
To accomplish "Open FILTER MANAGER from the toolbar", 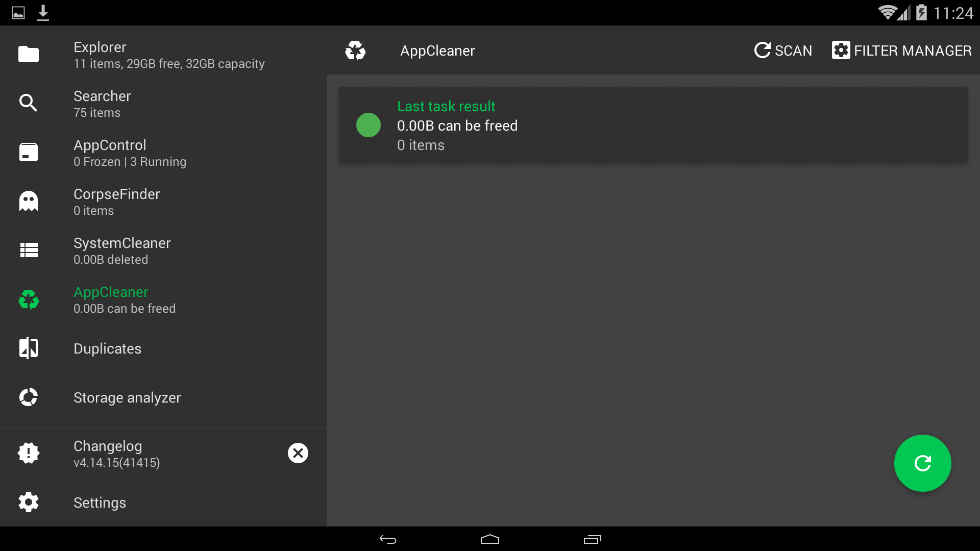I will 901,51.
